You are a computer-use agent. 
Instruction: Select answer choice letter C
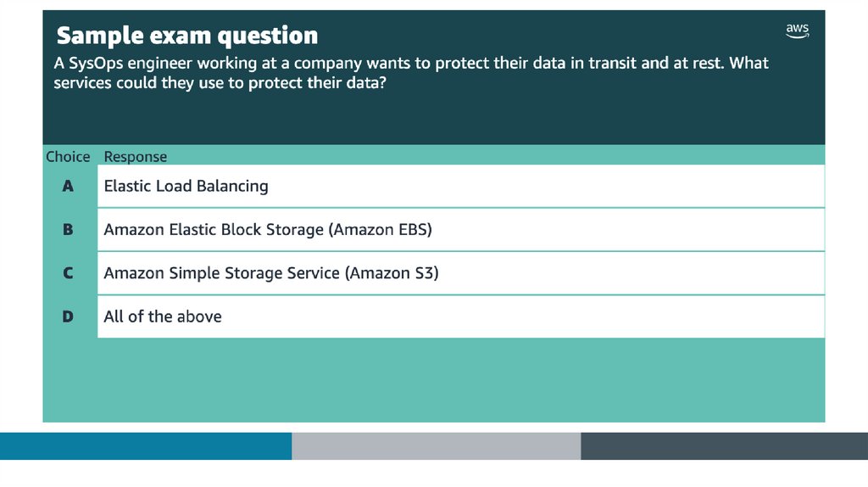coord(68,273)
